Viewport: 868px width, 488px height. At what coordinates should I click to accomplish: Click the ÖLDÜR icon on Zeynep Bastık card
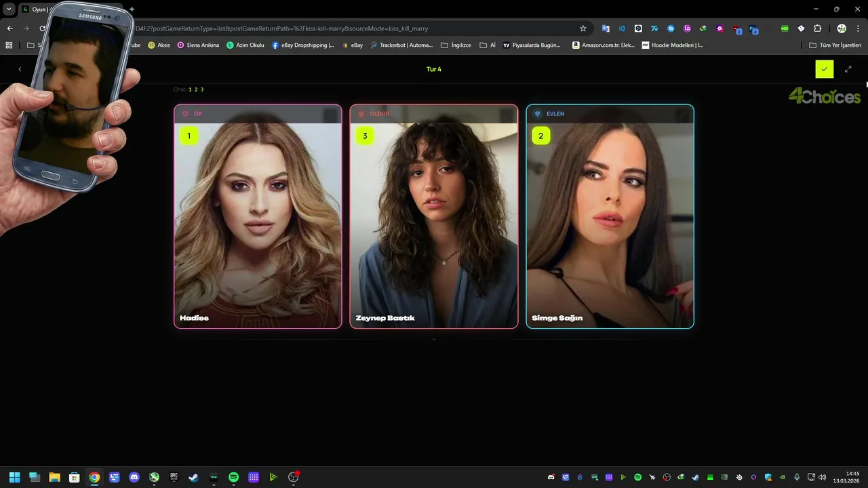pyautogui.click(x=361, y=114)
